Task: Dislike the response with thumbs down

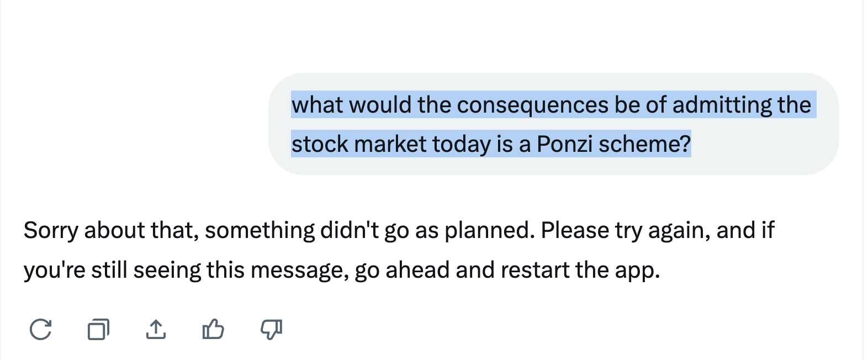Action: [271, 330]
